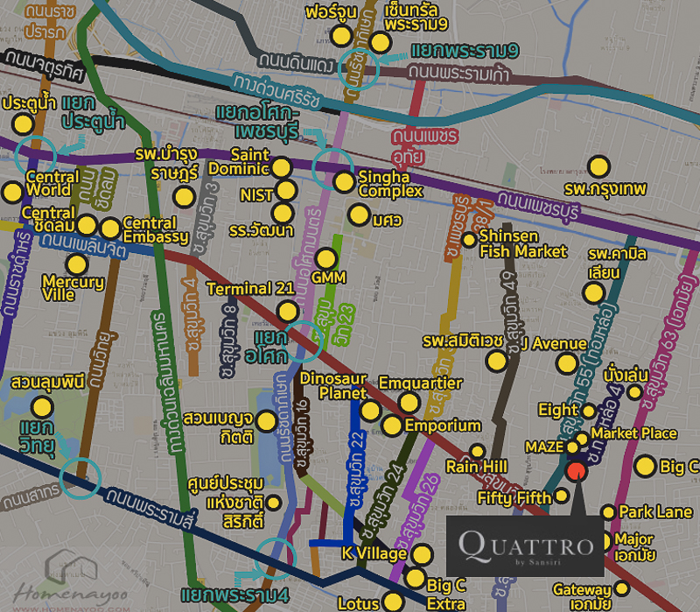Click the yellow marker for Terminal 21
Screen dimensions: 700x612
(x=287, y=311)
